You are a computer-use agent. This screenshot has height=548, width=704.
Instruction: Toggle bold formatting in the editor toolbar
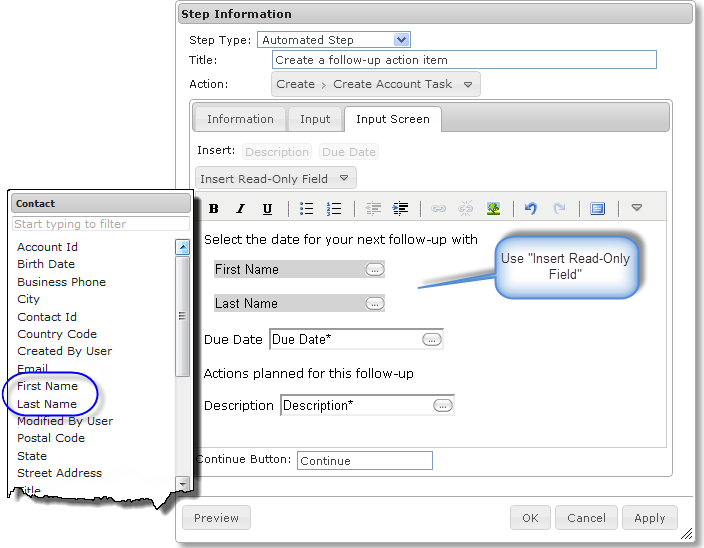pos(214,209)
